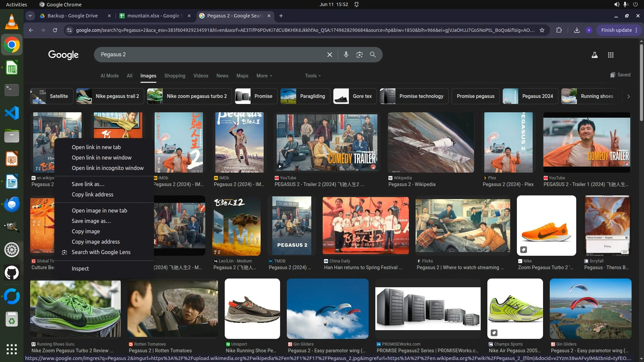Switch to the Shopping results tab
Viewport: 644px width, 362px height.
174,76
